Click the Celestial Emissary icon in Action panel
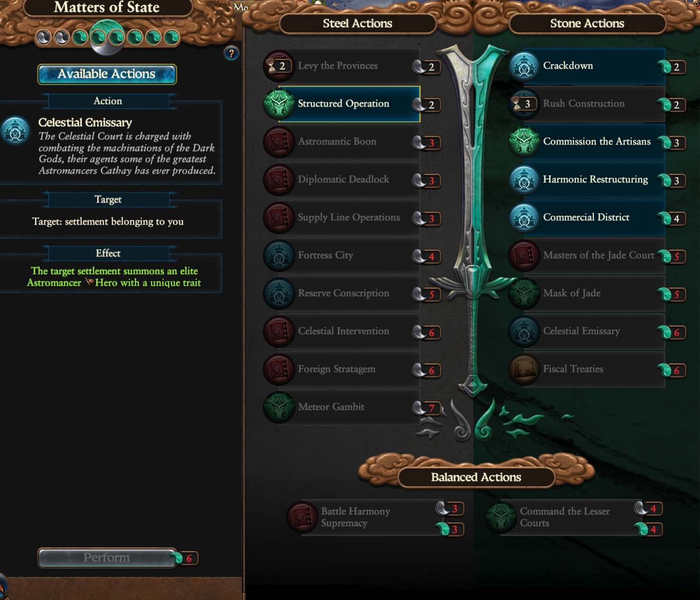 tap(15, 131)
